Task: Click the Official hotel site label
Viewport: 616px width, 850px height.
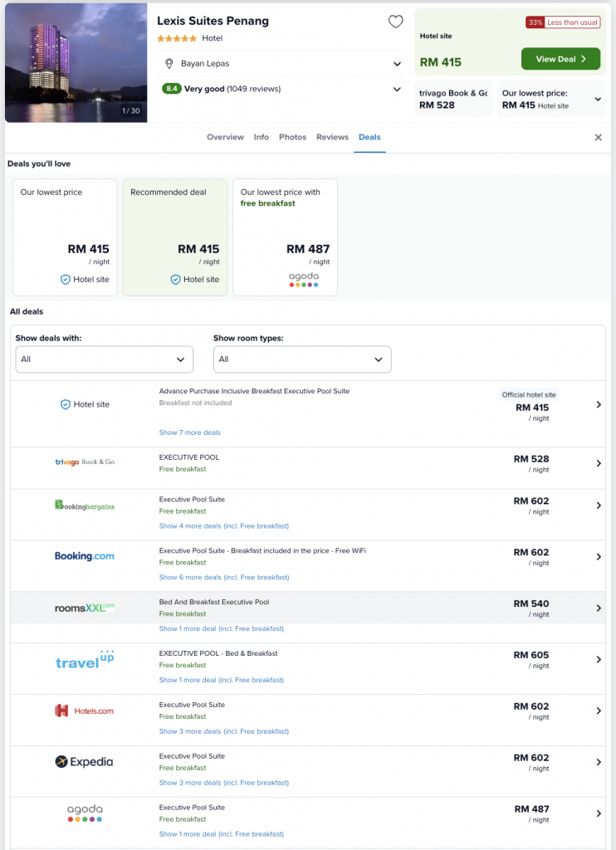Action: [529, 394]
